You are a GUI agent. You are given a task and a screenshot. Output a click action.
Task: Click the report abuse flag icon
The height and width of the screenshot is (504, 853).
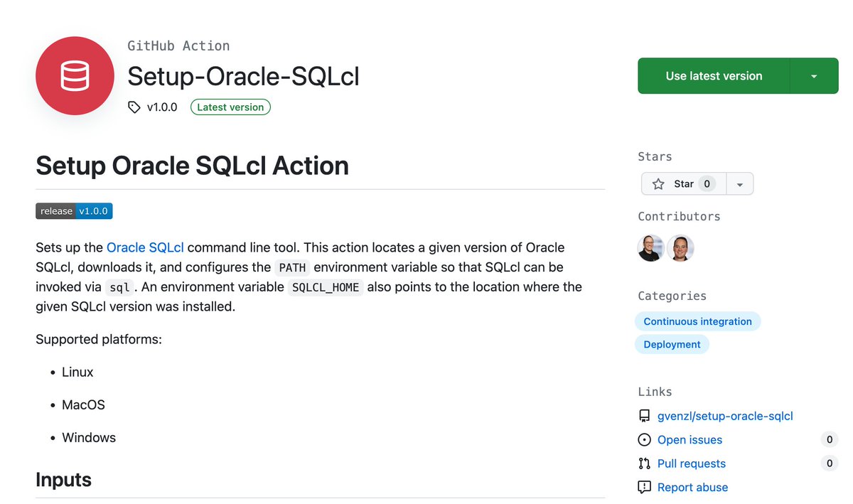point(644,488)
